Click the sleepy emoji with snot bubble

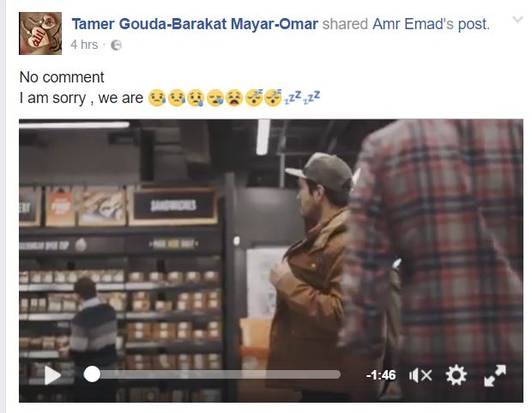tap(215, 98)
